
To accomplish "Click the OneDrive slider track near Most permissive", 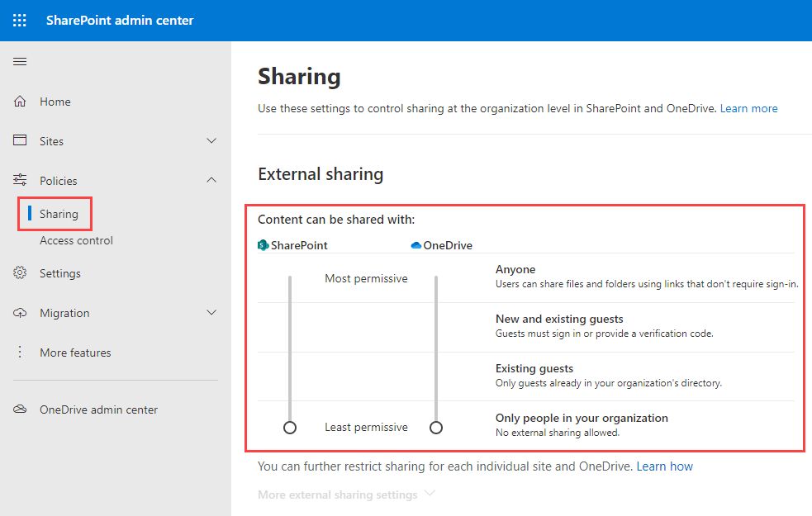I will pyautogui.click(x=436, y=280).
